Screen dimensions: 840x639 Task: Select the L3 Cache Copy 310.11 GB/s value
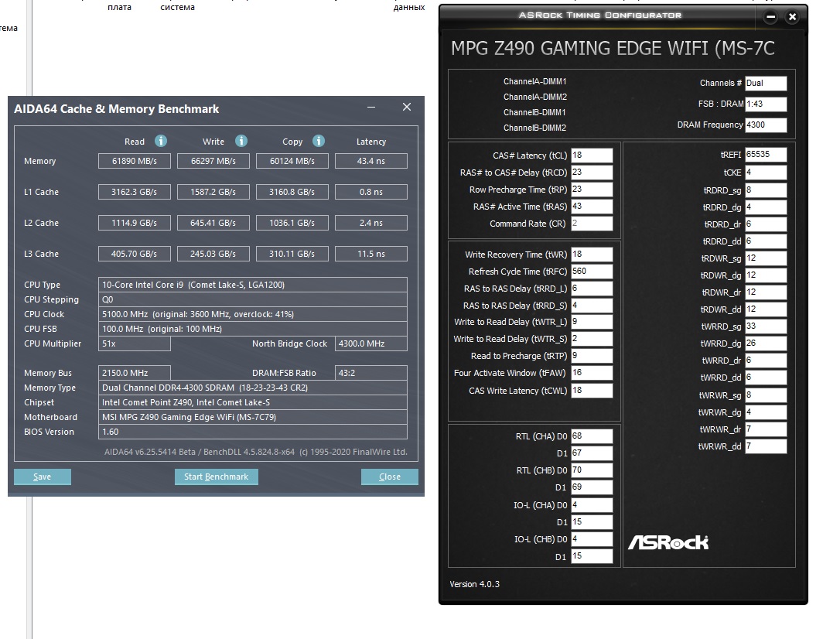coord(292,254)
